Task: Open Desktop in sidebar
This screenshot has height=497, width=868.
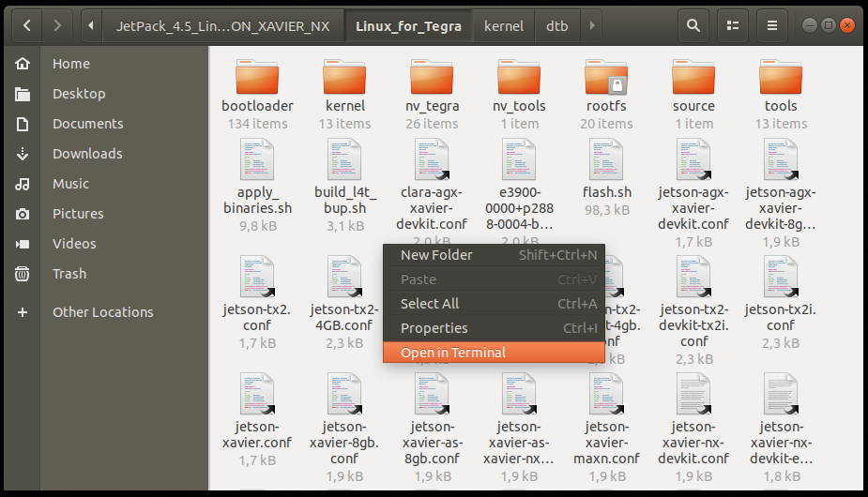Action: click(x=79, y=94)
